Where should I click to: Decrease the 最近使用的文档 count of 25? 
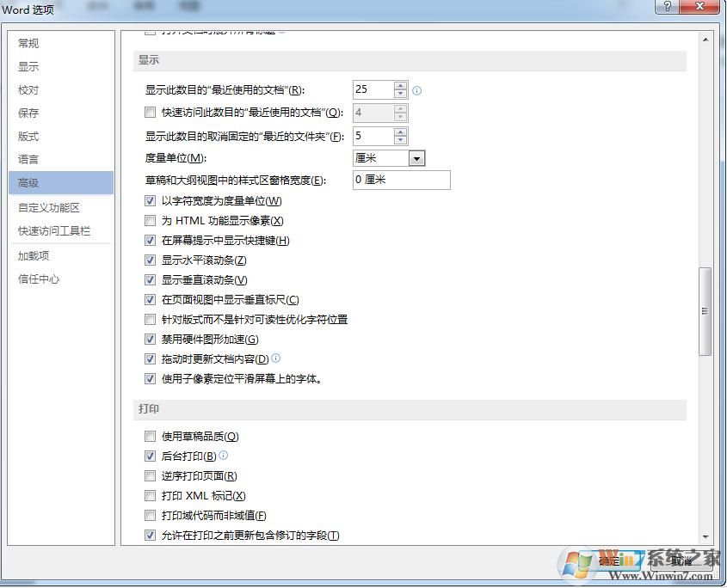click(400, 94)
